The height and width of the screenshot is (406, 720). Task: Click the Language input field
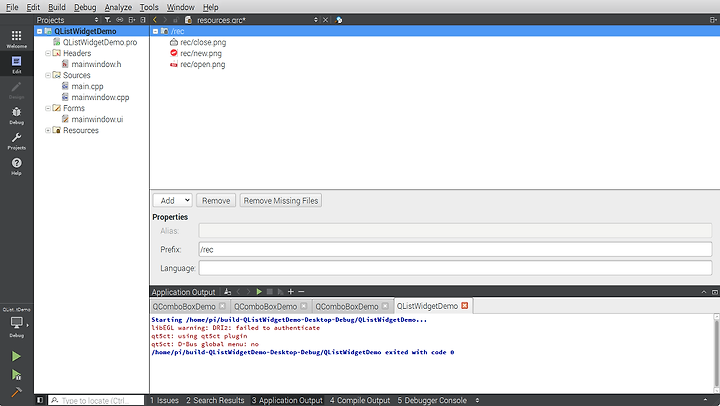[455, 268]
